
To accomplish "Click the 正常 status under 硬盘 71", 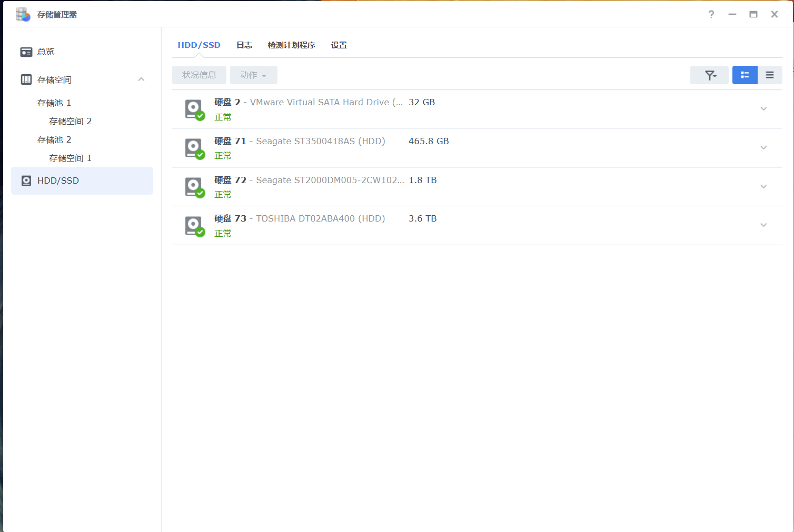I will click(x=223, y=156).
